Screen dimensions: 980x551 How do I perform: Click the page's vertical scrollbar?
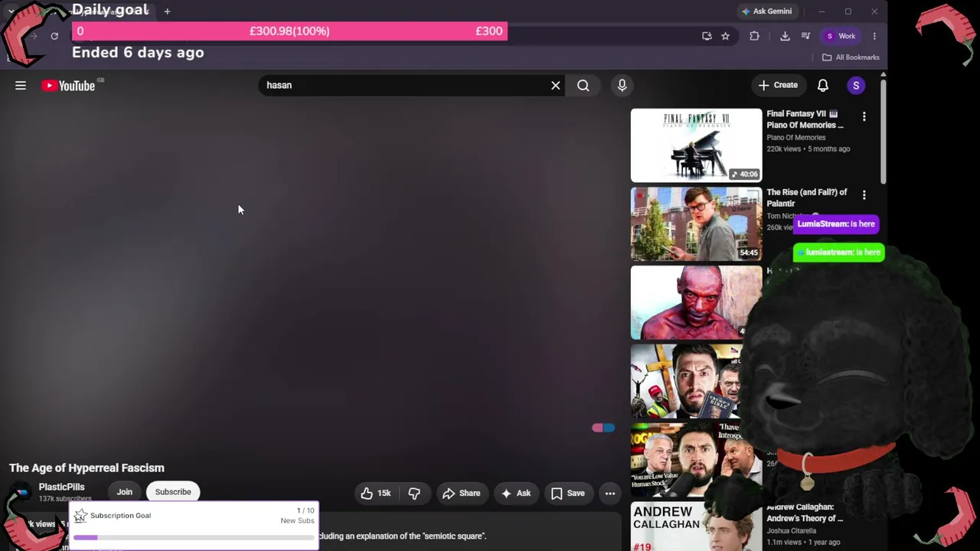[x=884, y=130]
